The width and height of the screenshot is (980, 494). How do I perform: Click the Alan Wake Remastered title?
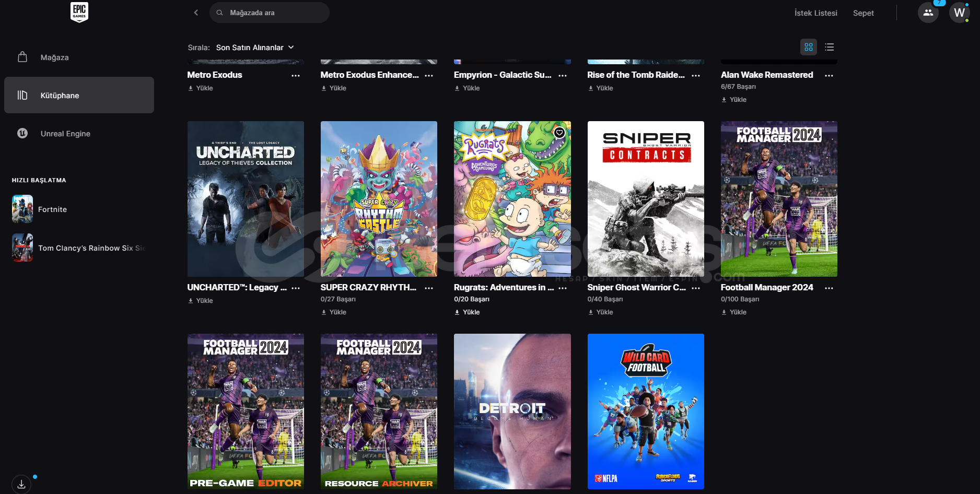tap(767, 75)
